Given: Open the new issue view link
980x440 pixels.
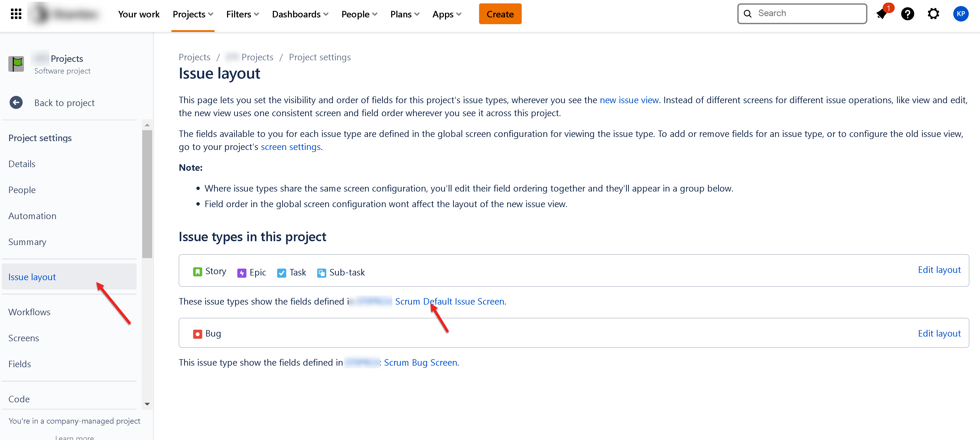Looking at the screenshot, I should (629, 100).
